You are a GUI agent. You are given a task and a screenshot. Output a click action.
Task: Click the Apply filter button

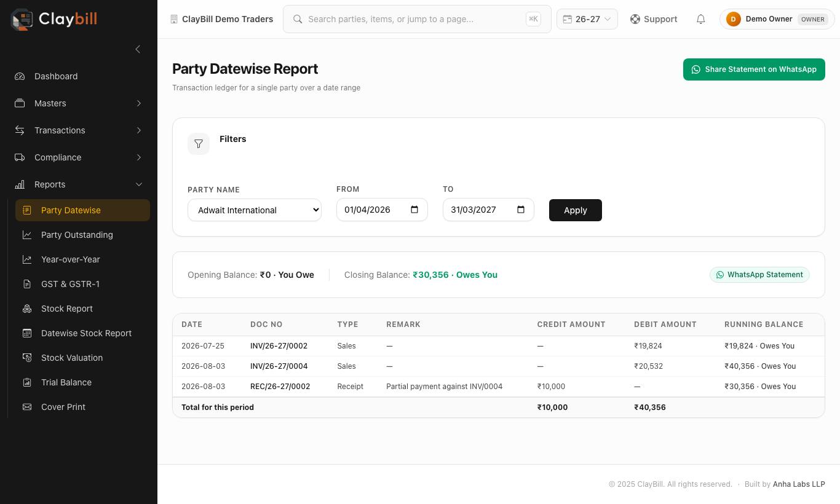[576, 210]
